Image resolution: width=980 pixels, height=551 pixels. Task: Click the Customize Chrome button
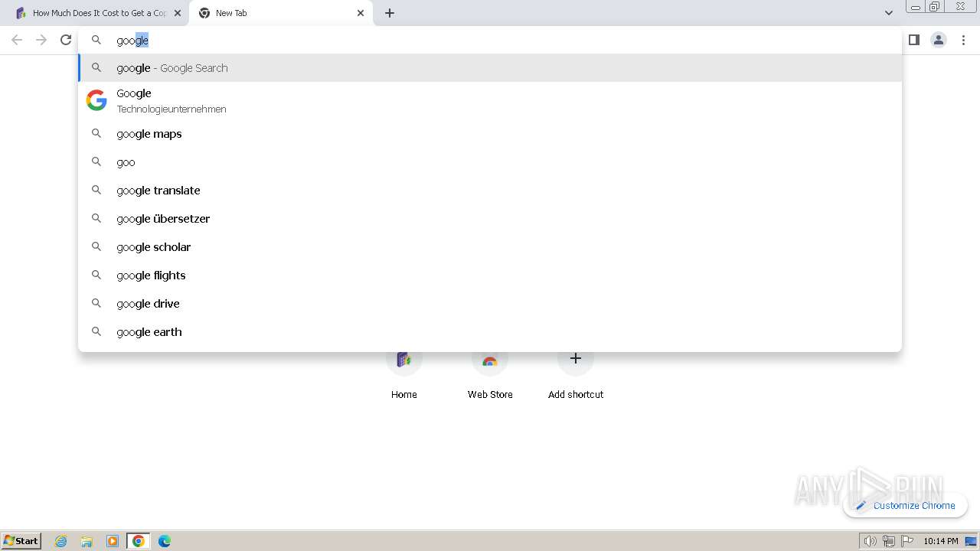906,505
